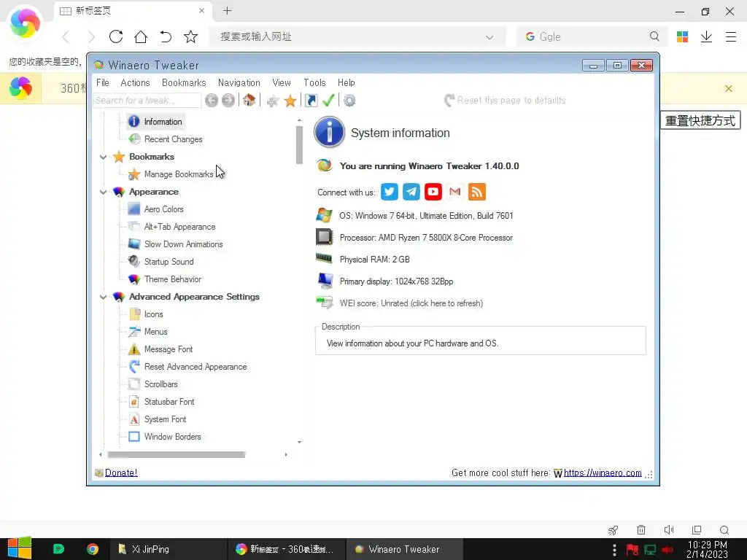747x560 pixels.
Task: Click the tree vertical scrollbar thumb
Action: 299,145
